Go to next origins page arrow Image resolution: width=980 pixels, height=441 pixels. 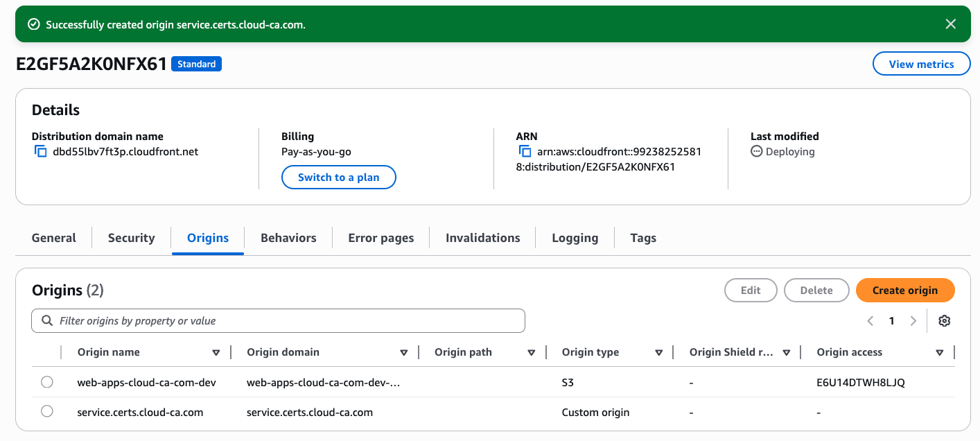pyautogui.click(x=913, y=321)
